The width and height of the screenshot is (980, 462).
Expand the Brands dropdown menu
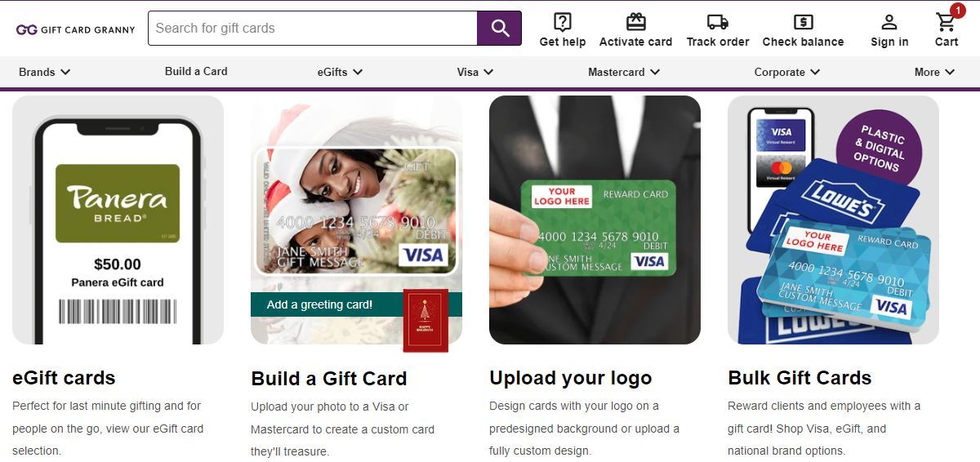click(x=45, y=72)
